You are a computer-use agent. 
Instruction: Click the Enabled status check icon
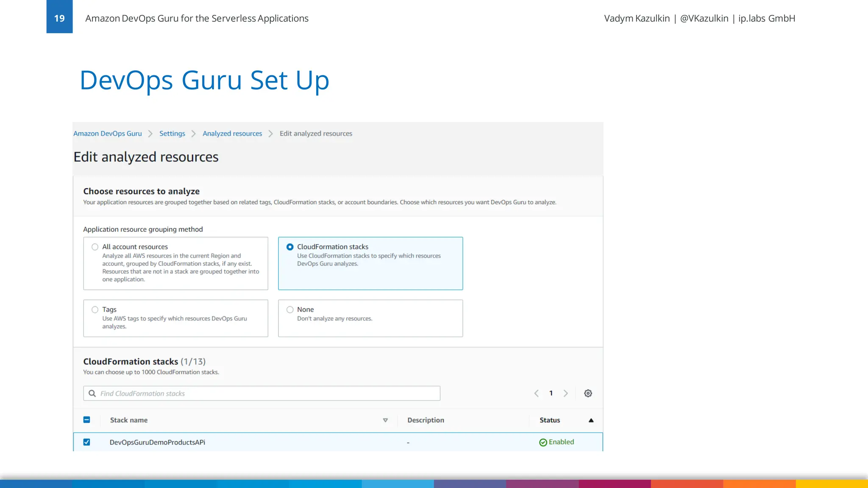[543, 442]
